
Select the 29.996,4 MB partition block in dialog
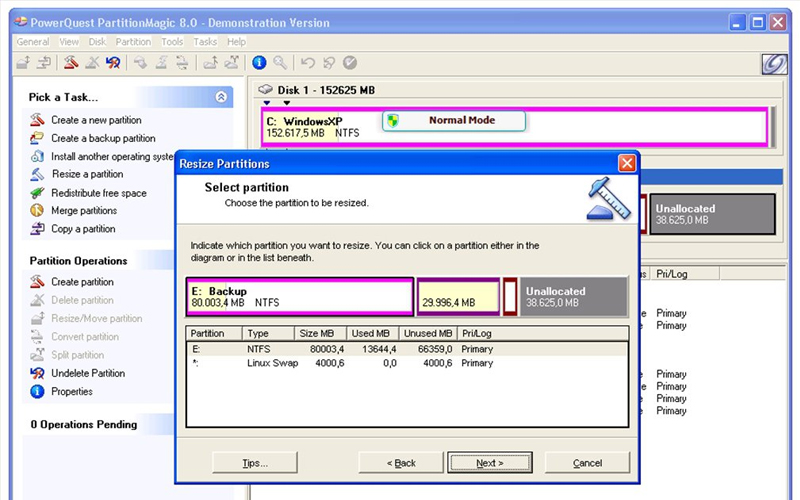pos(458,297)
